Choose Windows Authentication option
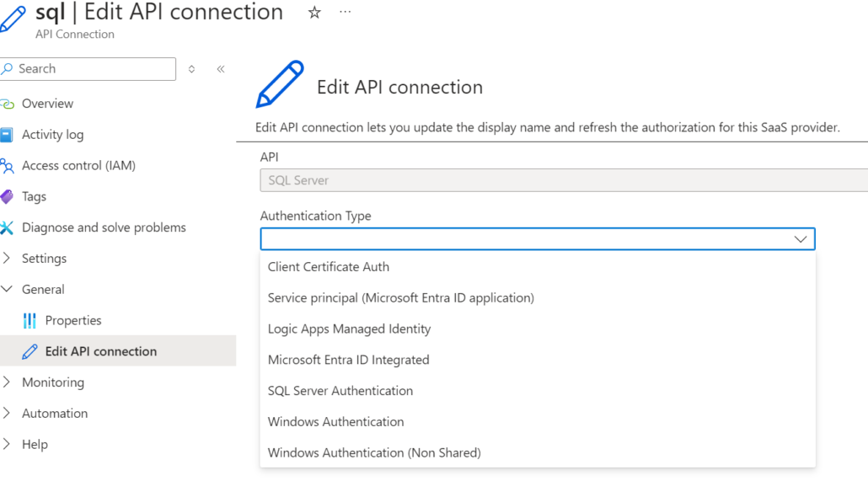This screenshot has height=481, width=868. [x=538, y=422]
